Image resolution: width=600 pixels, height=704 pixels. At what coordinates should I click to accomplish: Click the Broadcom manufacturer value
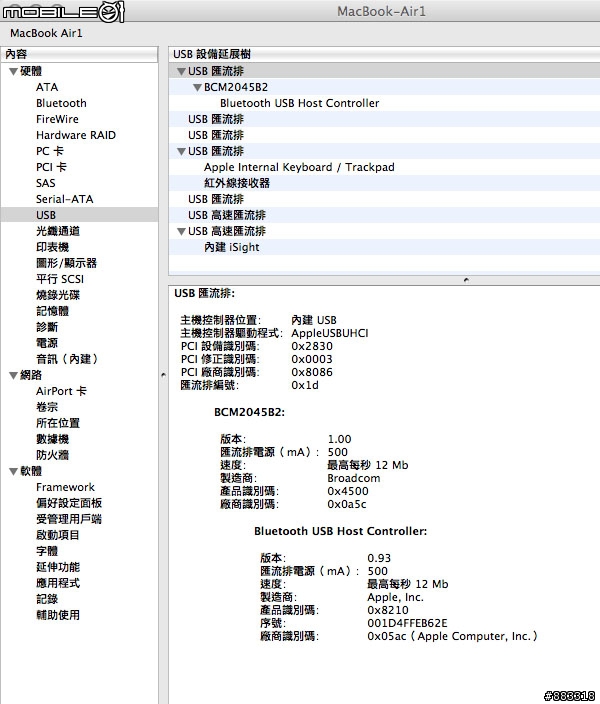click(354, 478)
